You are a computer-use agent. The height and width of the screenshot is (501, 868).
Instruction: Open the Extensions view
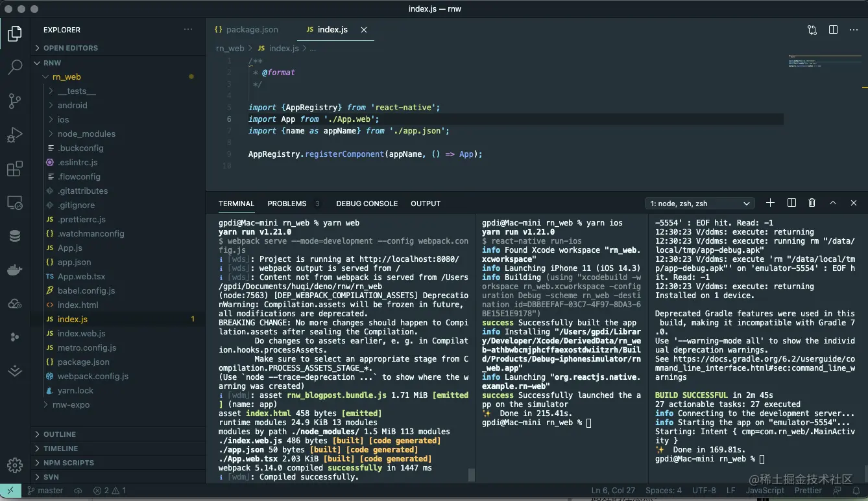coord(15,169)
